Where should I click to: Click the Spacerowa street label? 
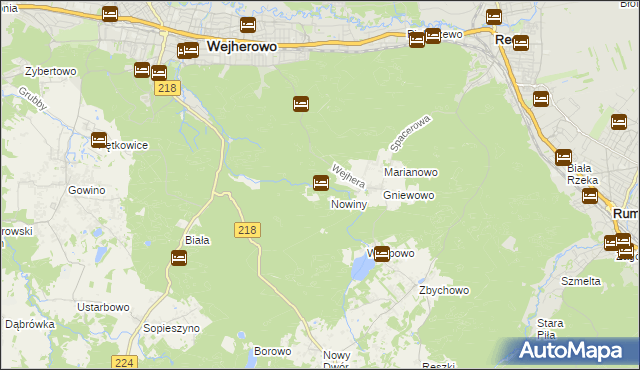pyautogui.click(x=410, y=133)
